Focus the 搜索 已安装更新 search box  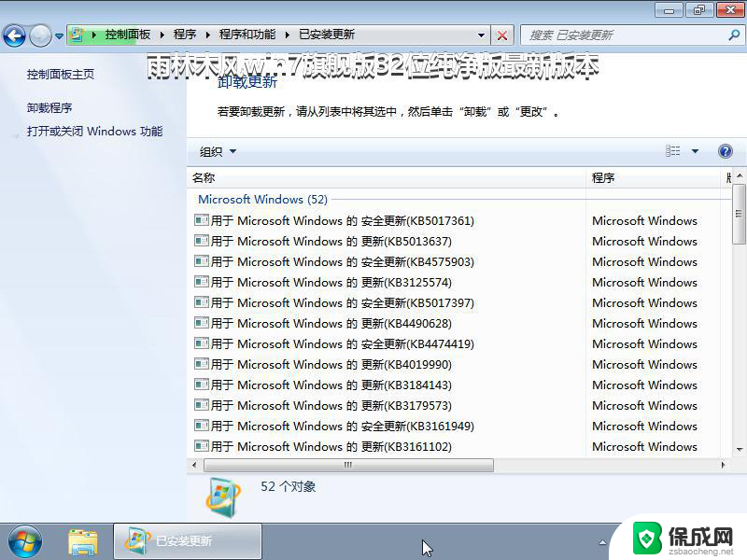624,35
